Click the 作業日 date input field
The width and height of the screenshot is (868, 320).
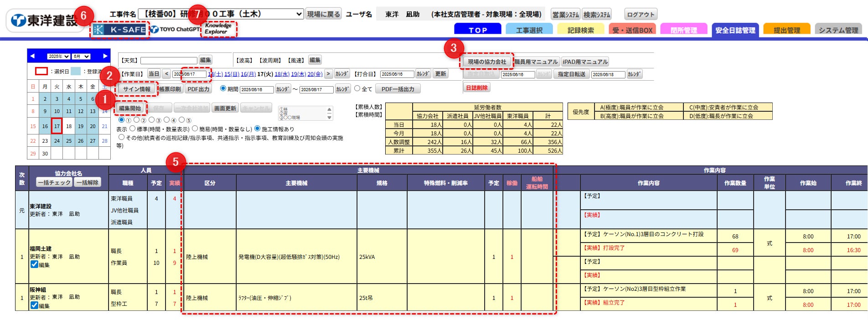tap(189, 74)
